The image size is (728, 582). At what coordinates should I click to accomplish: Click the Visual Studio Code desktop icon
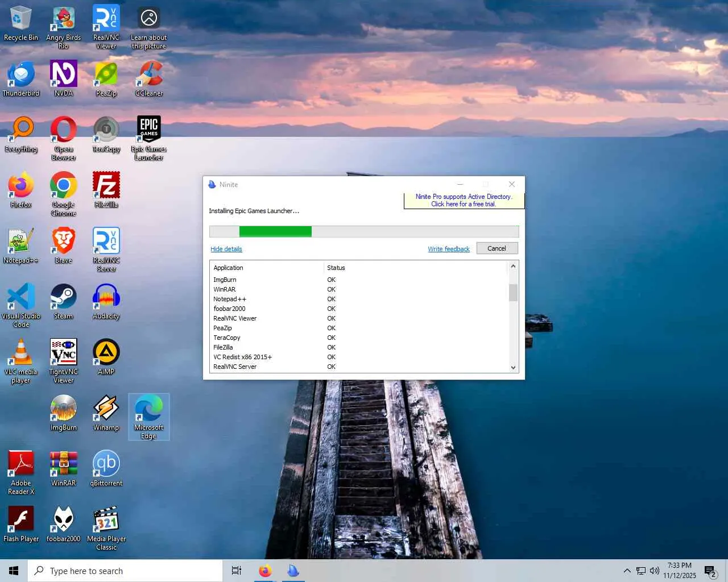click(x=21, y=306)
